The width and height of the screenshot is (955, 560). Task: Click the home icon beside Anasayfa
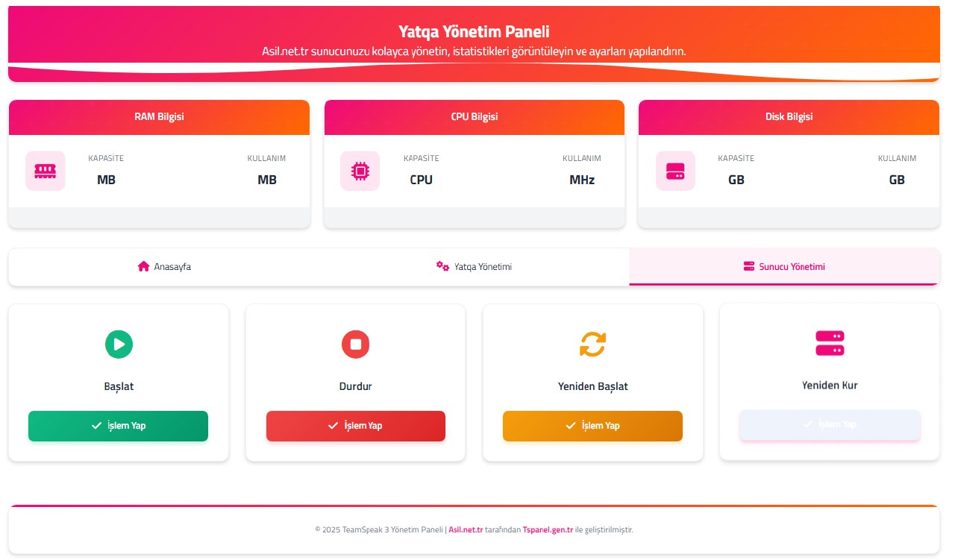click(144, 266)
